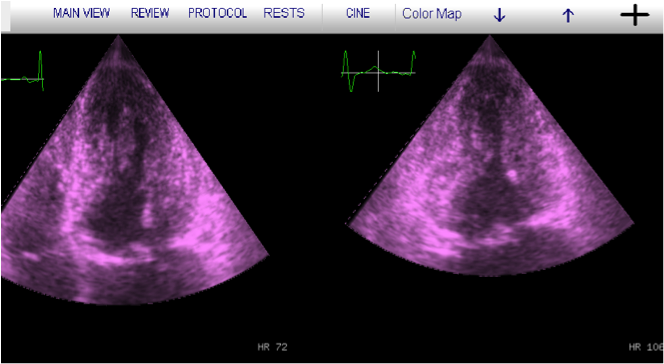Viewport: 664px width, 364px height.
Task: Click the apex of right ultrasound sector
Action: [x=490, y=38]
